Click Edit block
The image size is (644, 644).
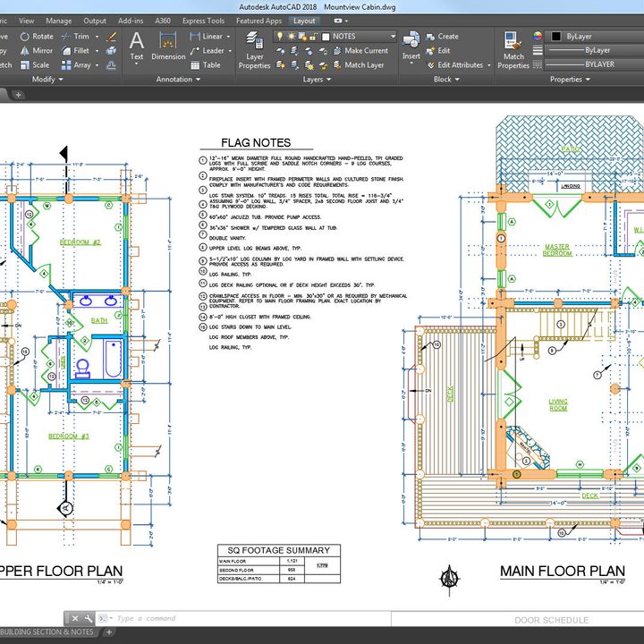437,50
